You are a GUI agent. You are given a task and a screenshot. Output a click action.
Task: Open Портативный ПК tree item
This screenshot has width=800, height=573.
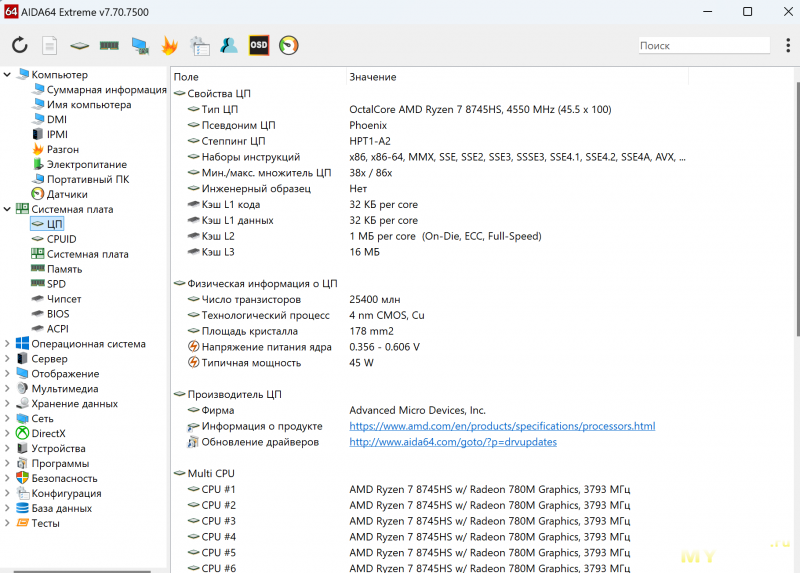pos(88,179)
